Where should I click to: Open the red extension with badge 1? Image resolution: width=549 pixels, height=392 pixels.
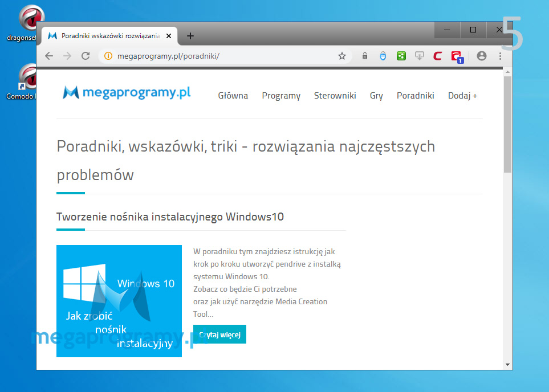coord(457,57)
